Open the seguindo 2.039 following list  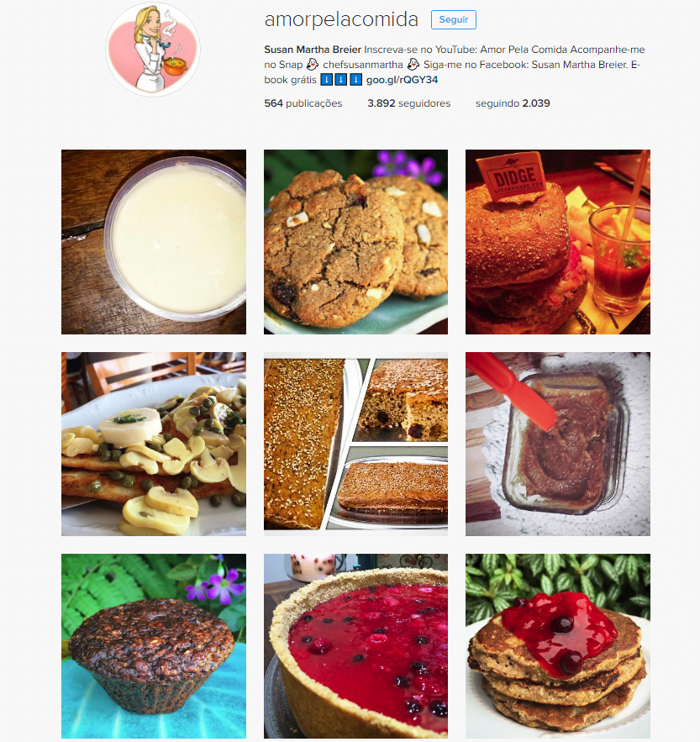(513, 103)
